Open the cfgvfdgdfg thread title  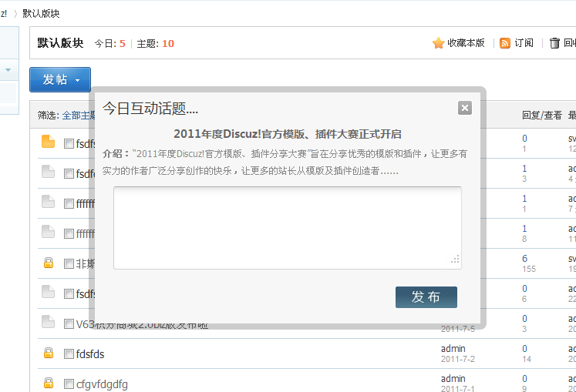click(x=102, y=384)
